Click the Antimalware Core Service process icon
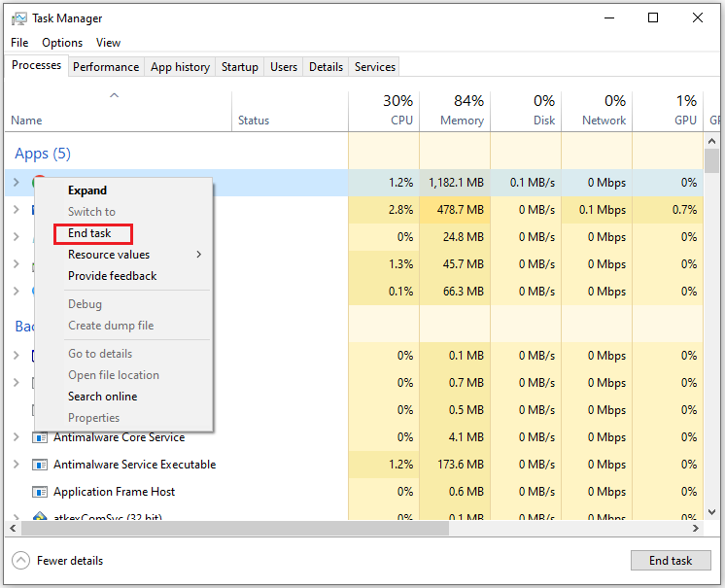The image size is (725, 588). (40, 437)
